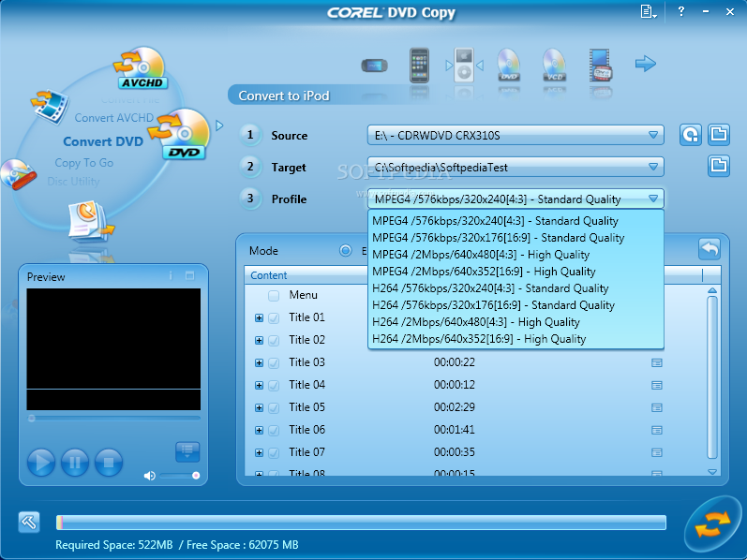Expand the Title 01 tree node
This screenshot has width=747, height=560.
[260, 318]
